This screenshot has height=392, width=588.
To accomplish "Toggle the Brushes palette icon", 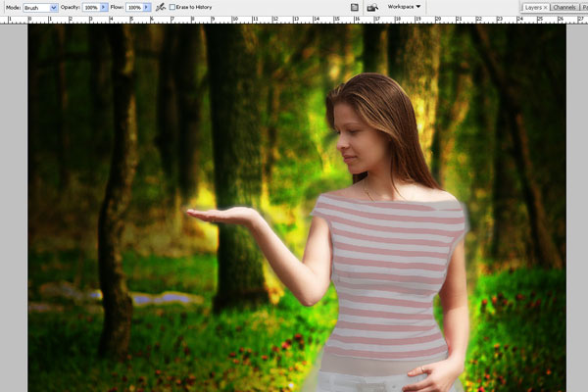I will [354, 7].
